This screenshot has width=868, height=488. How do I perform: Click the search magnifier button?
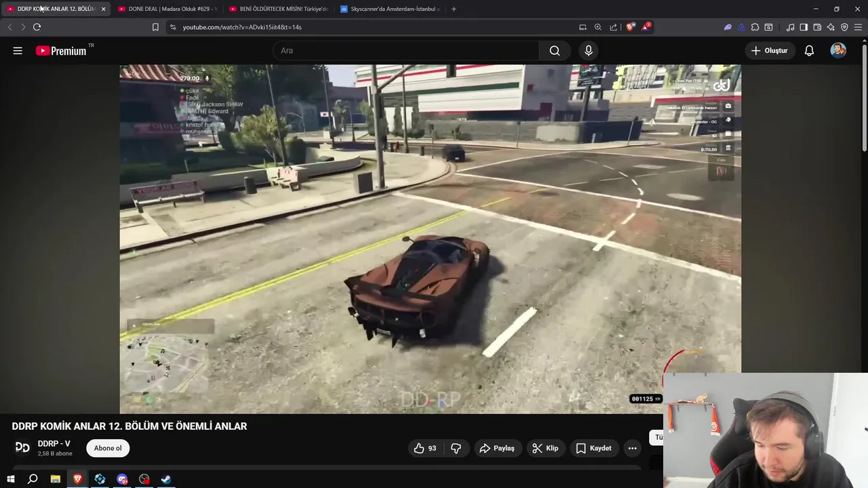555,51
